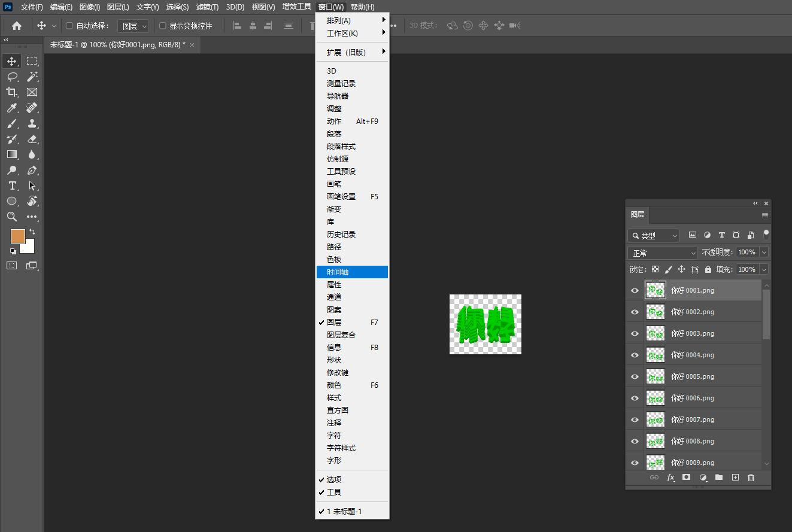The image size is (792, 532).
Task: Enable the 显示变换控件 checkbox
Action: (x=162, y=25)
